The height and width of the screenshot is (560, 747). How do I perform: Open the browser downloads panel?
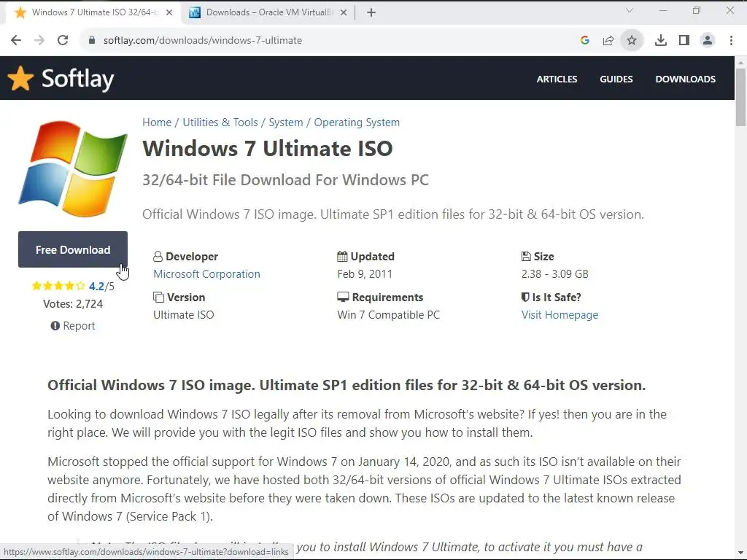coord(661,41)
